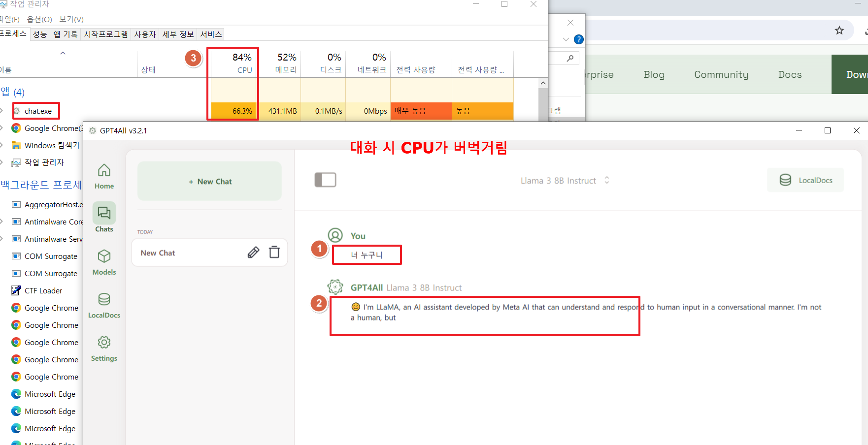The width and height of the screenshot is (868, 445).
Task: Expand the 작업 관리자 process group
Action: [2, 162]
